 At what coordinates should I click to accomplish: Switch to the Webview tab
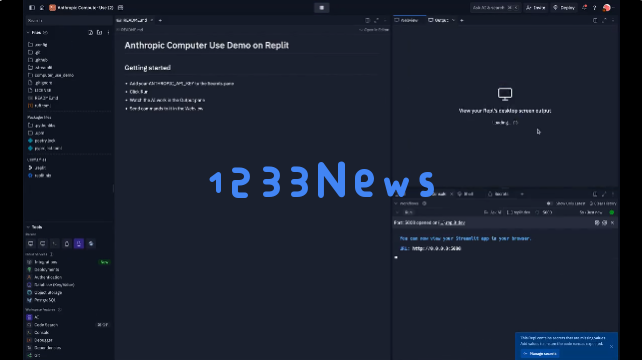(x=406, y=20)
